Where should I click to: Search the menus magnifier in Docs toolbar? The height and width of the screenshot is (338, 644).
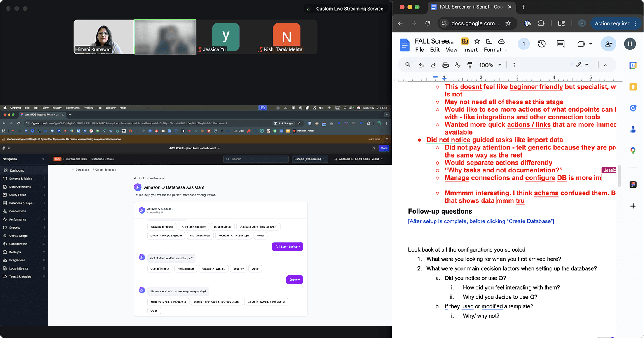click(408, 65)
